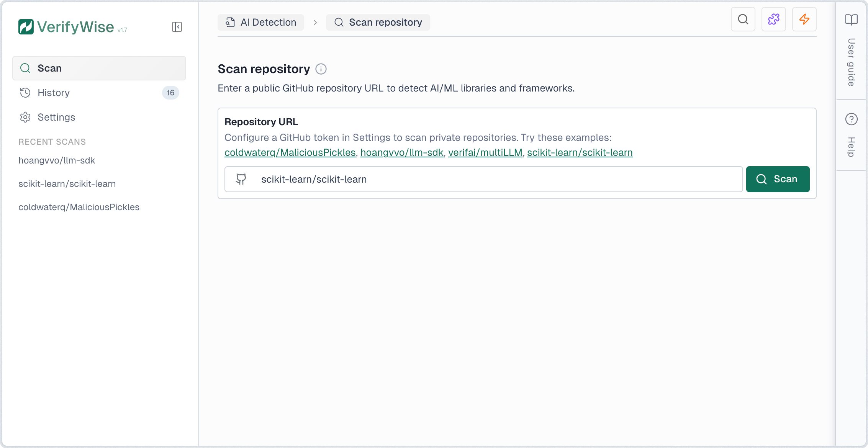Select the Scan icon in the sidebar

click(25, 68)
